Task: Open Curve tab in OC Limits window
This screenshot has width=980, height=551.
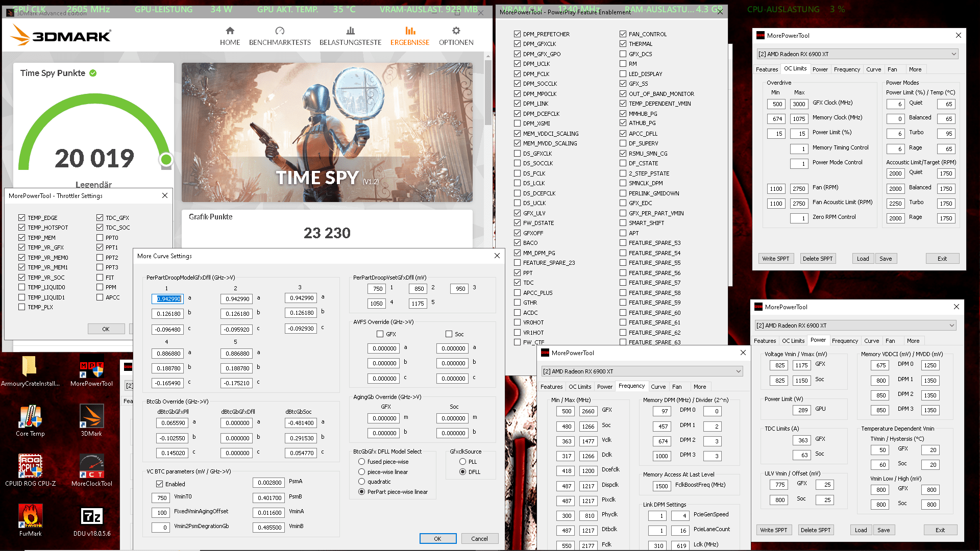Action: pyautogui.click(x=873, y=69)
